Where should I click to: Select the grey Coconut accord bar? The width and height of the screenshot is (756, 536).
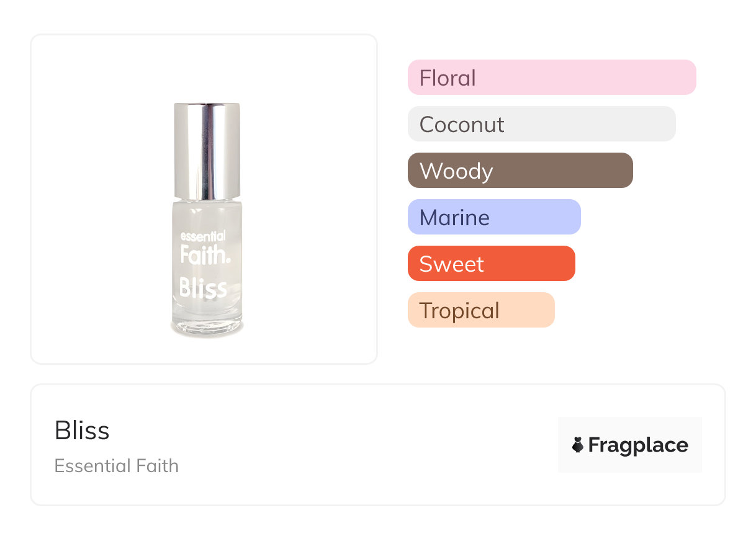541,124
